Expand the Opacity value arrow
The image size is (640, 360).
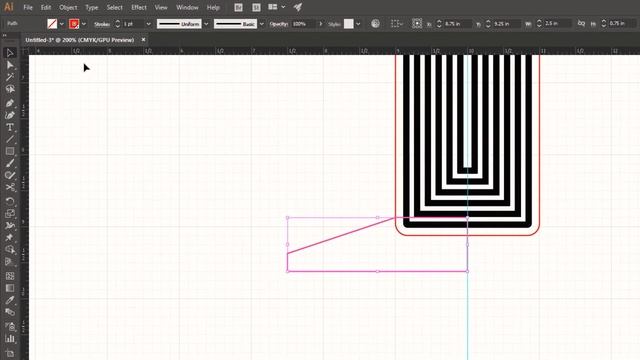coord(321,24)
